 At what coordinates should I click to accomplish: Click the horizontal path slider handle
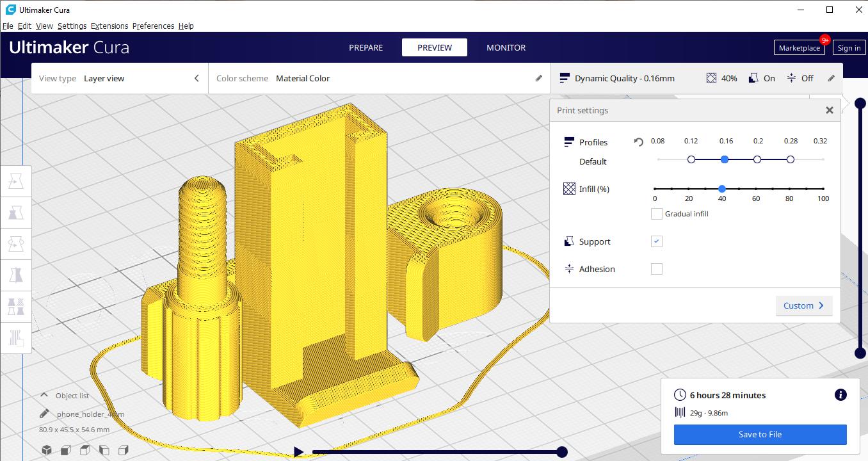(x=562, y=452)
